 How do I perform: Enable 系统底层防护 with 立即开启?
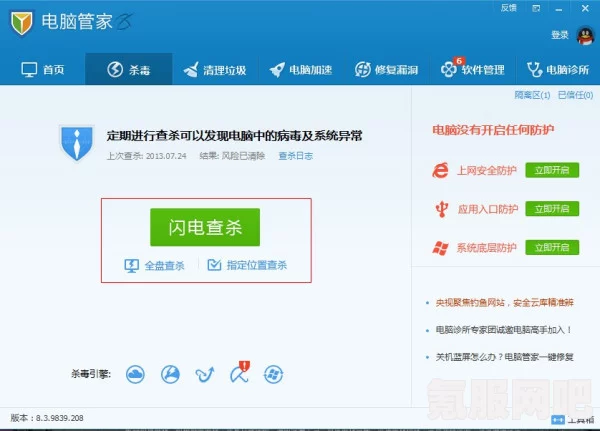552,247
